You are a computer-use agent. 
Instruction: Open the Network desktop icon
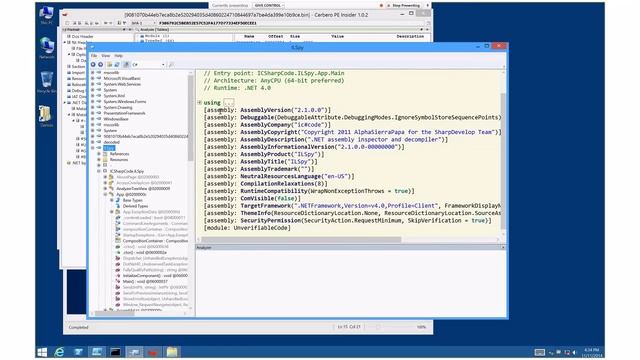[47, 48]
